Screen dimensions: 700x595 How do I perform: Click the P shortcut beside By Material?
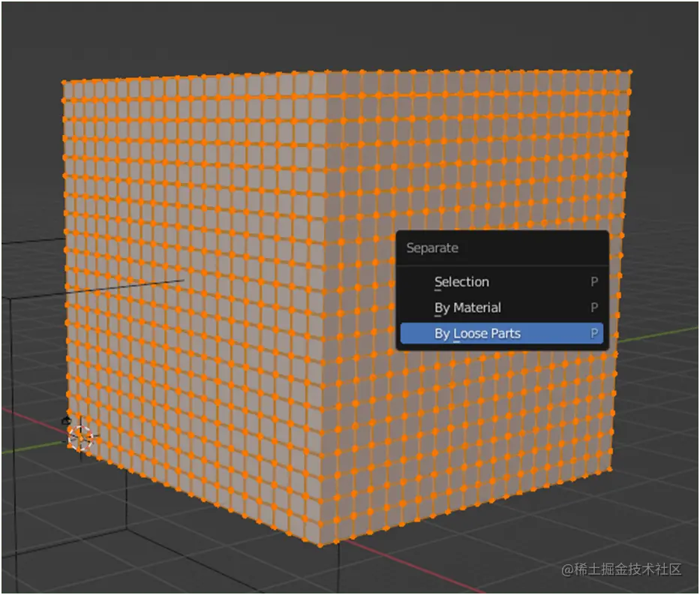point(593,308)
